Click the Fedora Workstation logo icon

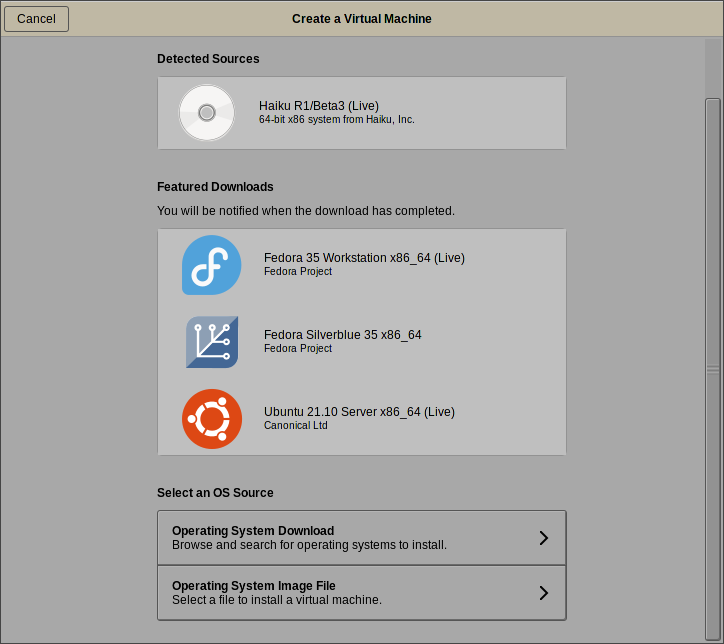pos(211,265)
